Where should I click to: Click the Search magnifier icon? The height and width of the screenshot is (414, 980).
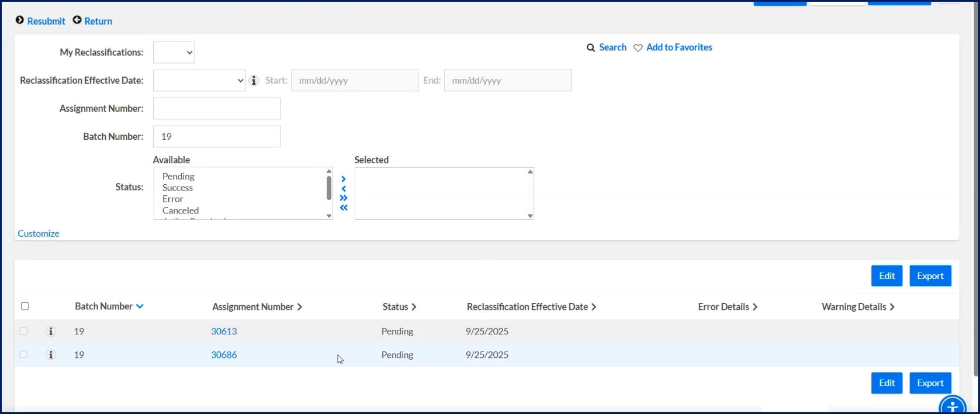tap(591, 48)
